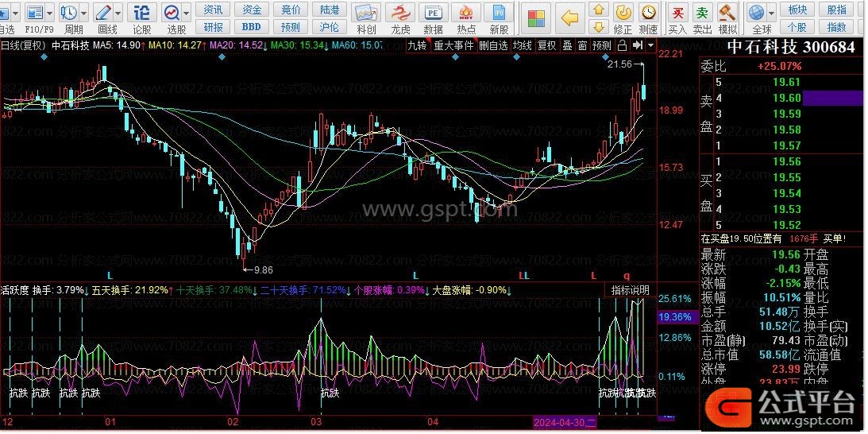
Task: Click the 竞价 auction button
Action: coord(291,10)
